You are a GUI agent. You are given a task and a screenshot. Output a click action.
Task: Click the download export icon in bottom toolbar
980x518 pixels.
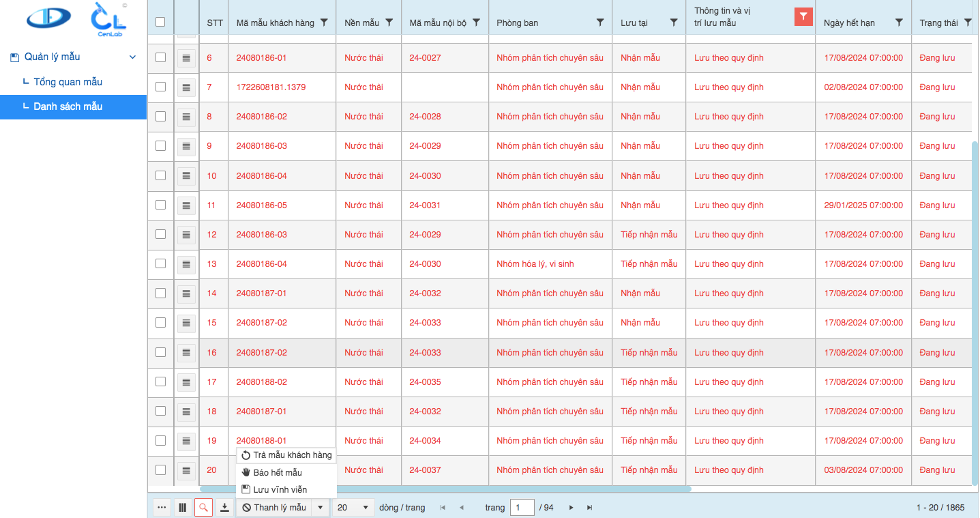[224, 508]
